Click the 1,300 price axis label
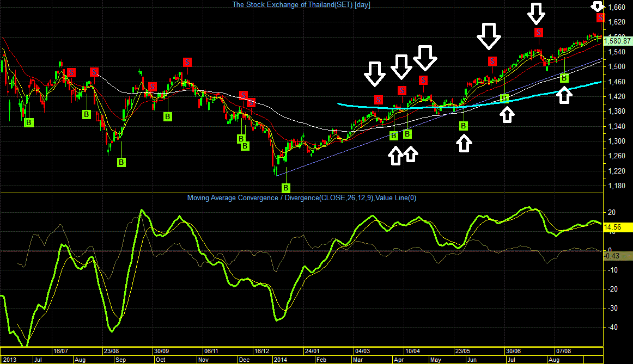 coord(617,141)
